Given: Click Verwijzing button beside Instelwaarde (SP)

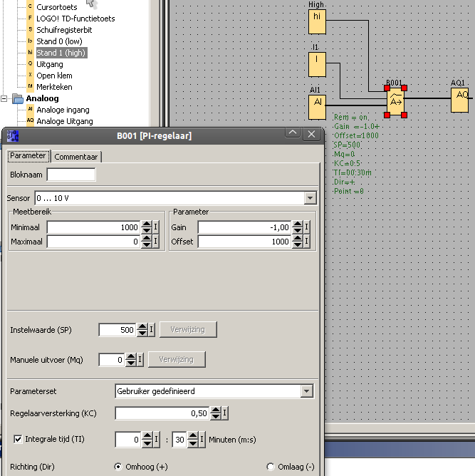Looking at the screenshot, I should (188, 330).
